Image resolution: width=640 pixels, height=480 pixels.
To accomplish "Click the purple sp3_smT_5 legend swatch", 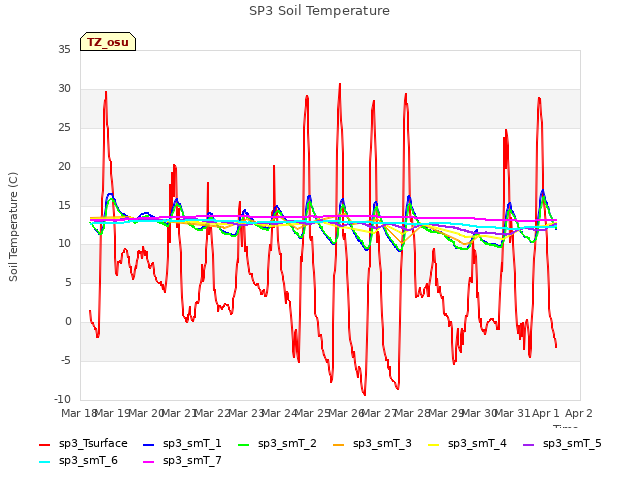I will [x=529, y=444].
